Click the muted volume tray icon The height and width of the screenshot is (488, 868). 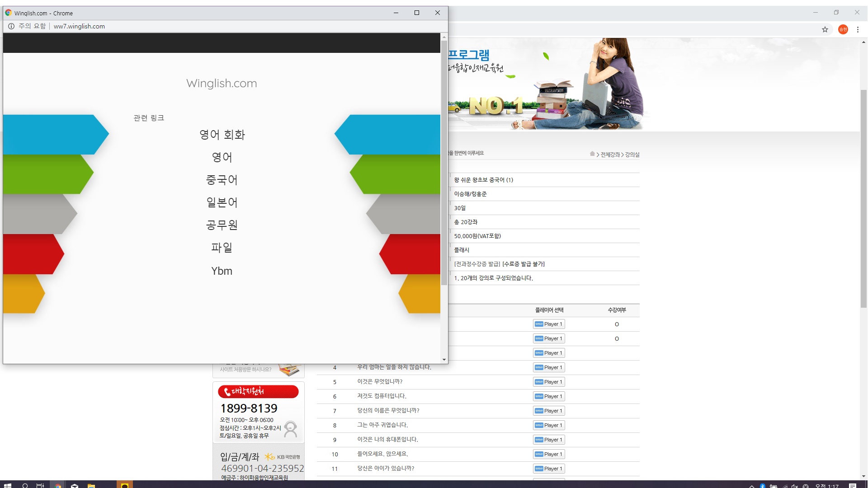click(794, 486)
